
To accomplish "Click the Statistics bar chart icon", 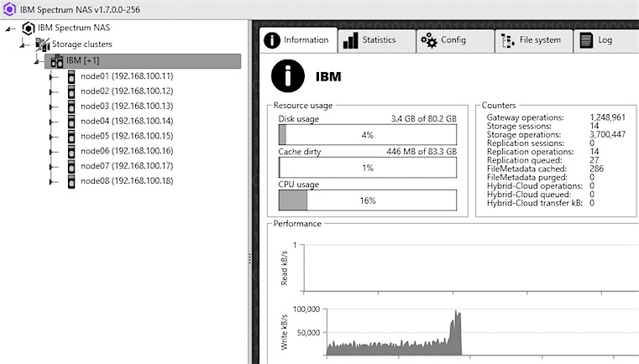I will click(350, 40).
